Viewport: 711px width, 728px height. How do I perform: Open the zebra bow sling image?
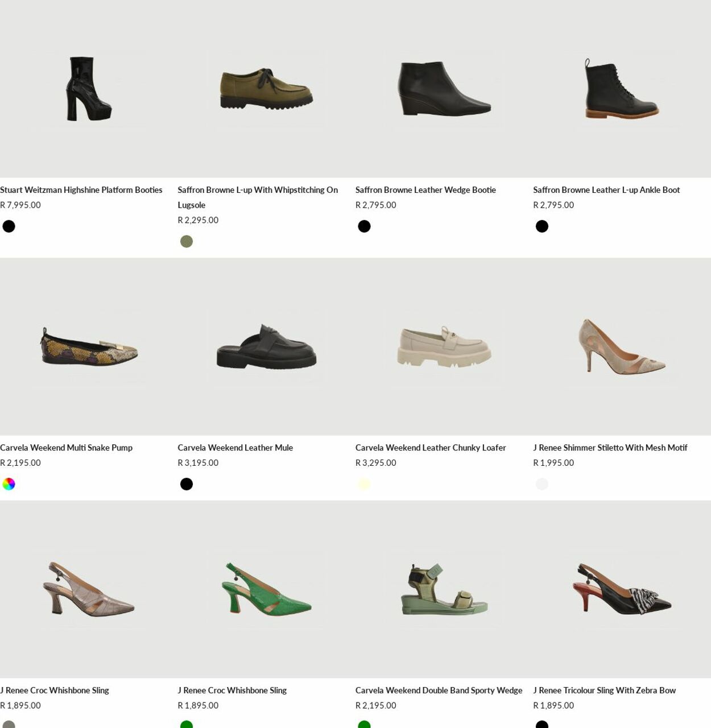[622, 589]
